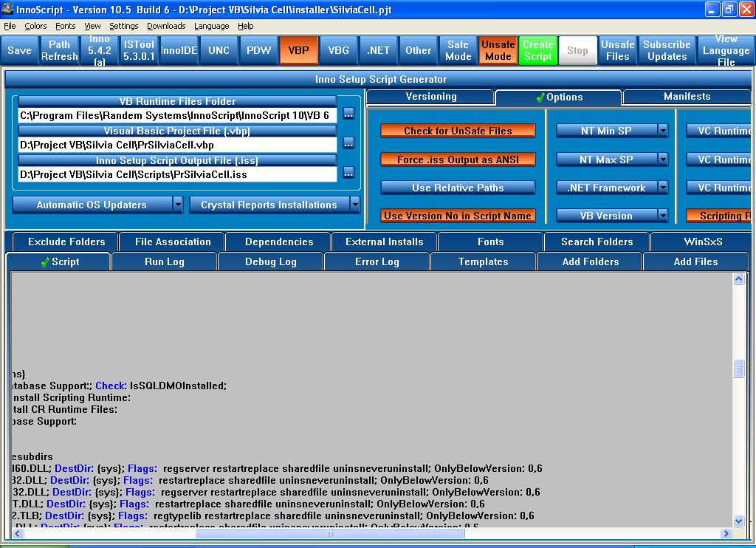Switch to Manifests tab
756x548 pixels.
(687, 97)
